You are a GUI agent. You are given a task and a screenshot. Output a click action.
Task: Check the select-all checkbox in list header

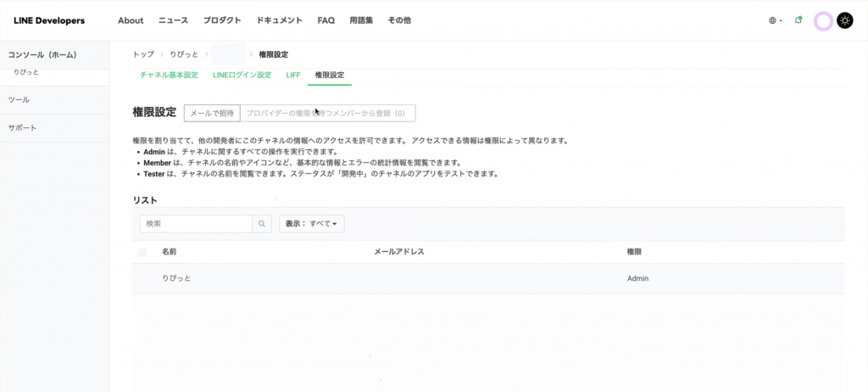click(142, 252)
